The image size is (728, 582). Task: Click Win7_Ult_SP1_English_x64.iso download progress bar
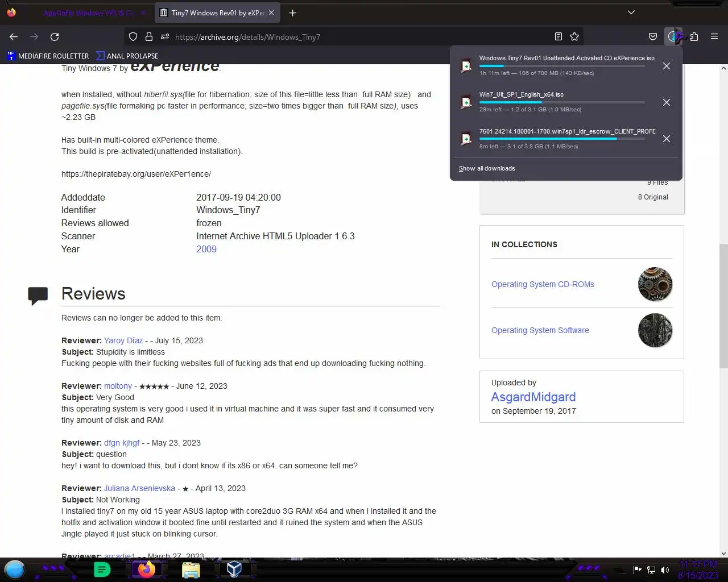coord(562,102)
